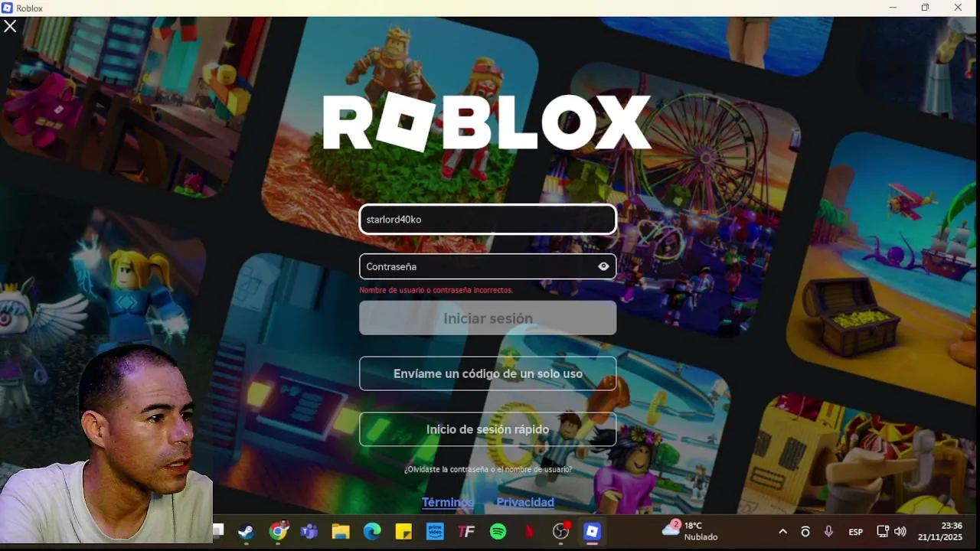Switch input language via ESP indicator
The image size is (980, 551).
click(856, 532)
